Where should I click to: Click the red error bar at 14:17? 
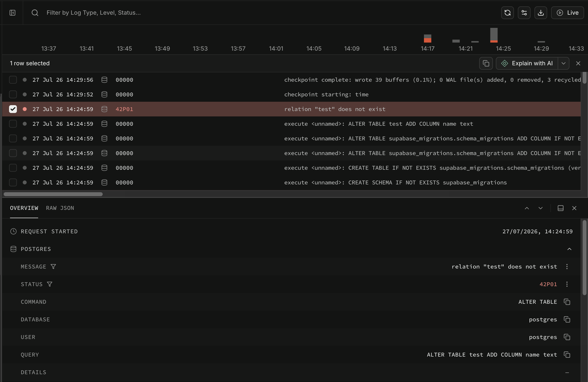pos(427,40)
